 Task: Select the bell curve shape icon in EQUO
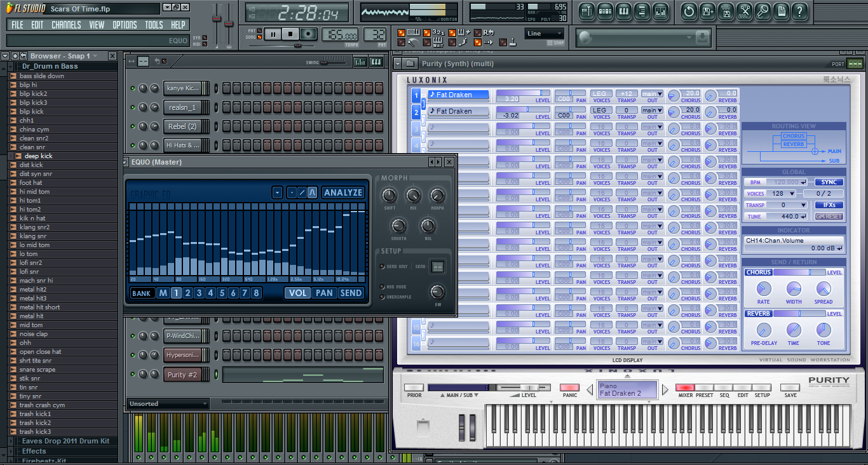click(x=312, y=192)
